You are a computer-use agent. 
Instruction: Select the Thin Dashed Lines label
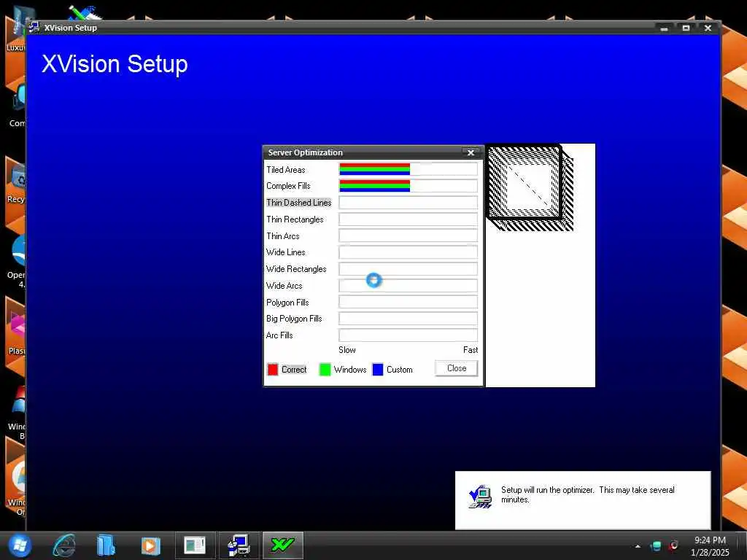(x=298, y=203)
